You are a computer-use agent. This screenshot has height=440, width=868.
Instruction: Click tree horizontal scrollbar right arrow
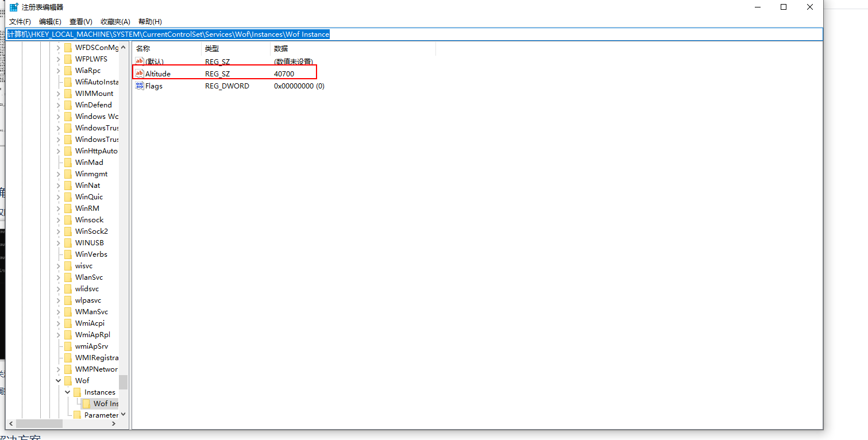pos(114,423)
